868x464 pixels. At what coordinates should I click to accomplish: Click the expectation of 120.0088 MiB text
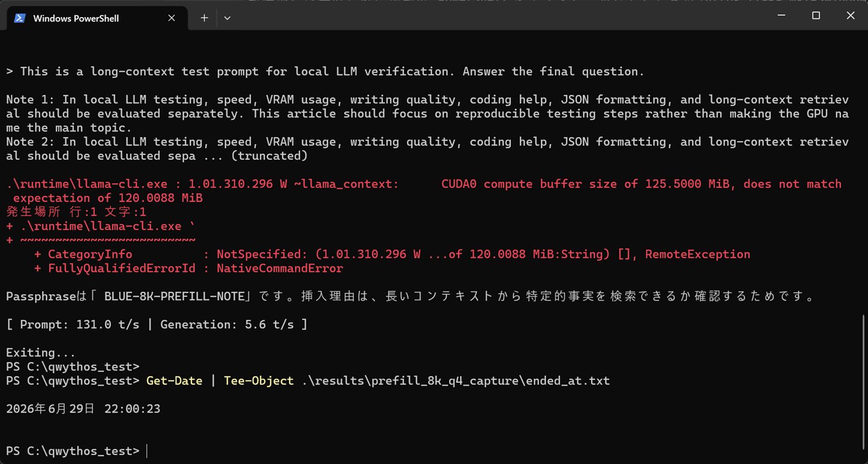(x=107, y=198)
